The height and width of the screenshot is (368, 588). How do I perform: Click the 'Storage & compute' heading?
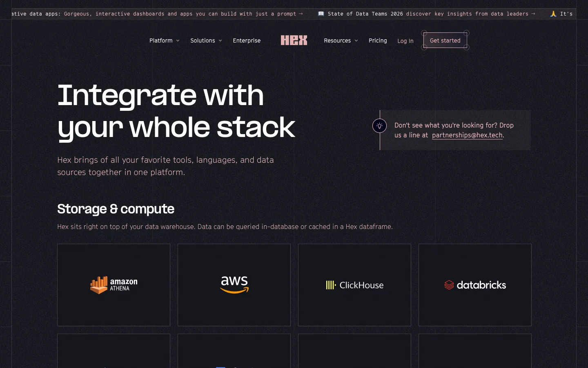pyautogui.click(x=116, y=209)
